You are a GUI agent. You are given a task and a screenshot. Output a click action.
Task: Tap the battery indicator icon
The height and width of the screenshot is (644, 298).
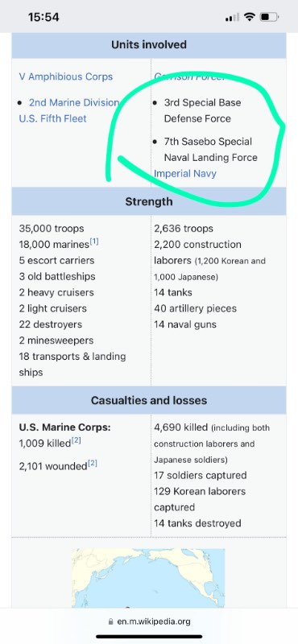point(270,17)
